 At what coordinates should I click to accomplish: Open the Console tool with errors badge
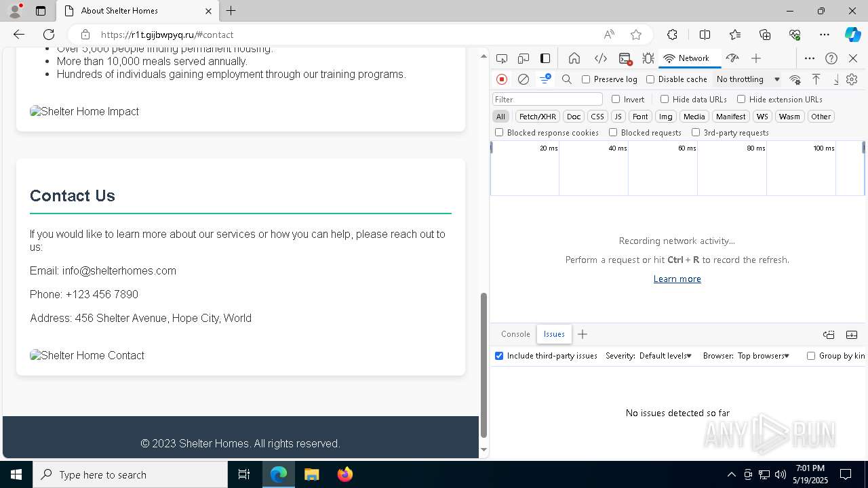click(625, 58)
